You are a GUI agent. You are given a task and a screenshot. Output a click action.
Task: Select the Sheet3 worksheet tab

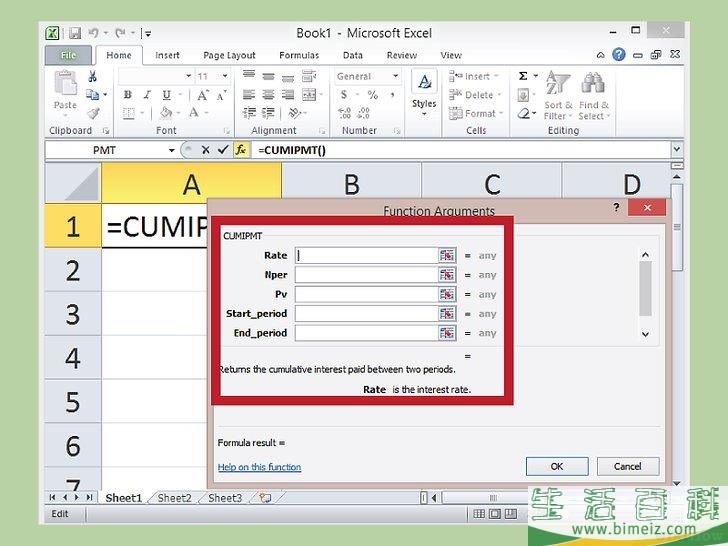225,498
